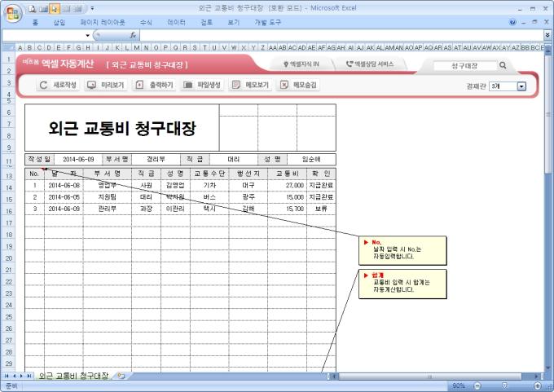Select the 김영업 name cell
Viewport: 554px width, 392px height.
coord(175,185)
